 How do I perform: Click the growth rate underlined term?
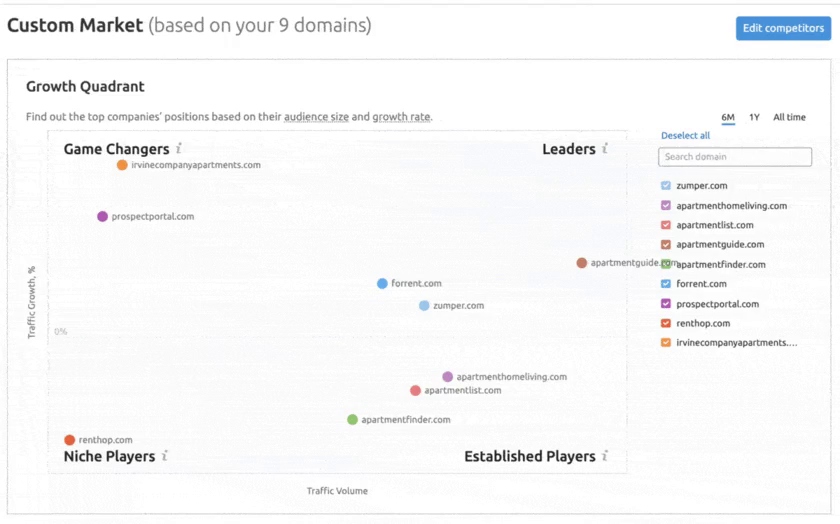point(401,117)
